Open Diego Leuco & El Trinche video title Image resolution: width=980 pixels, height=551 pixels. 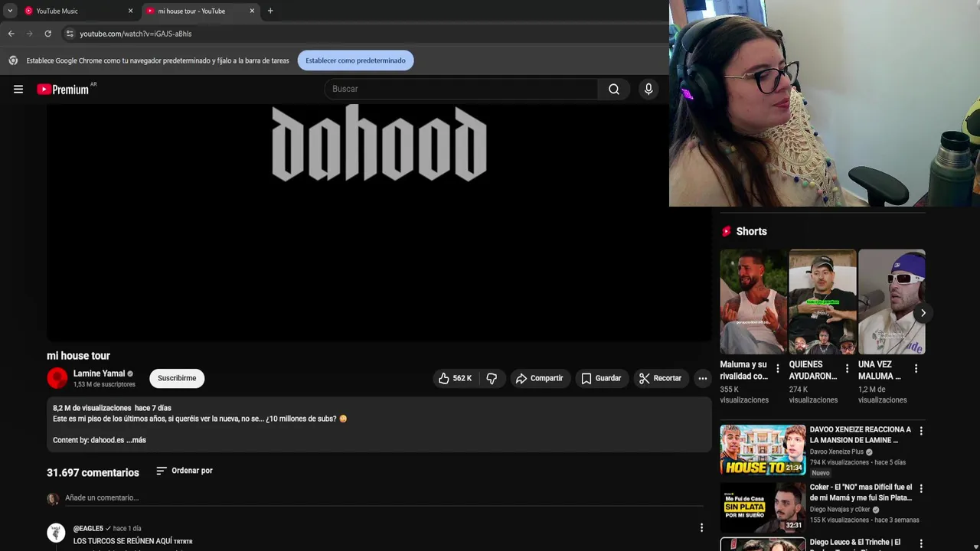(x=855, y=545)
